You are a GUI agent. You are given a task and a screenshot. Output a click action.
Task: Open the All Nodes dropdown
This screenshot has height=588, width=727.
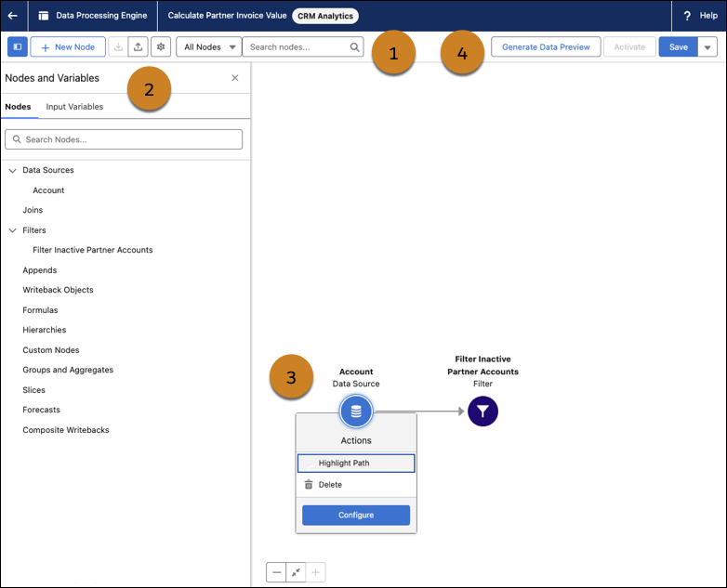(x=209, y=46)
